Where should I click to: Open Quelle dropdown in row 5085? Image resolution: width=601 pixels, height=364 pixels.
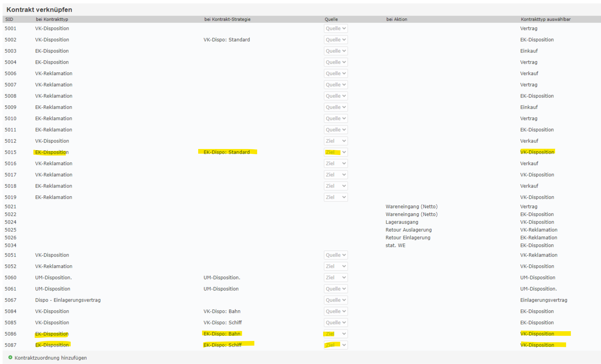336,323
